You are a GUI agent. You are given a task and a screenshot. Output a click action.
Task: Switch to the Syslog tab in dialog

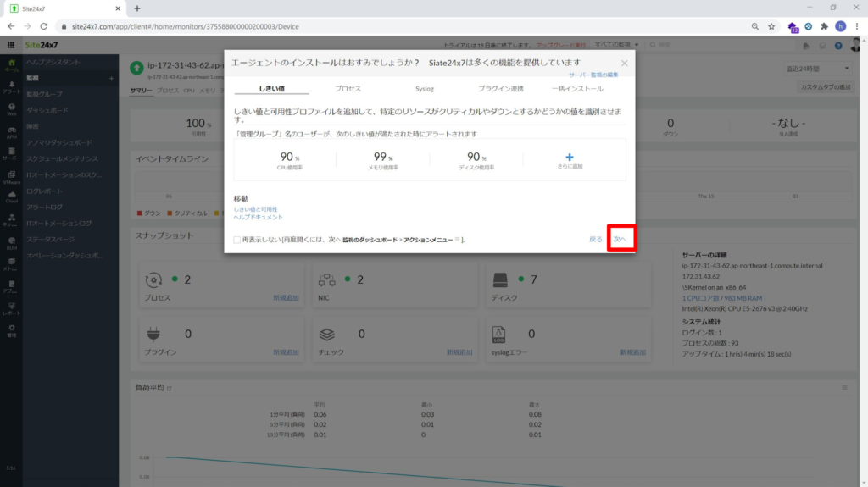[x=425, y=89]
